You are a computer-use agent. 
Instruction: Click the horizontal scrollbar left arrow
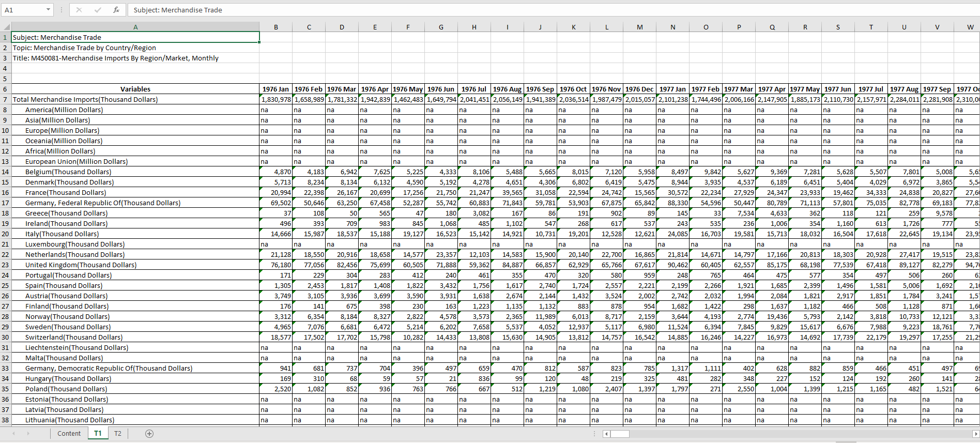[x=607, y=434]
